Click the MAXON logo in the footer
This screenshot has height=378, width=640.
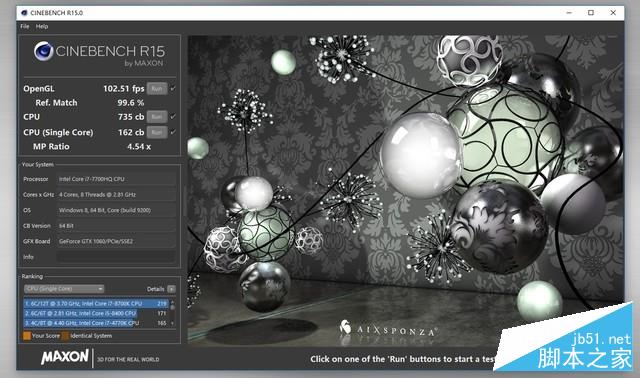[x=64, y=357]
